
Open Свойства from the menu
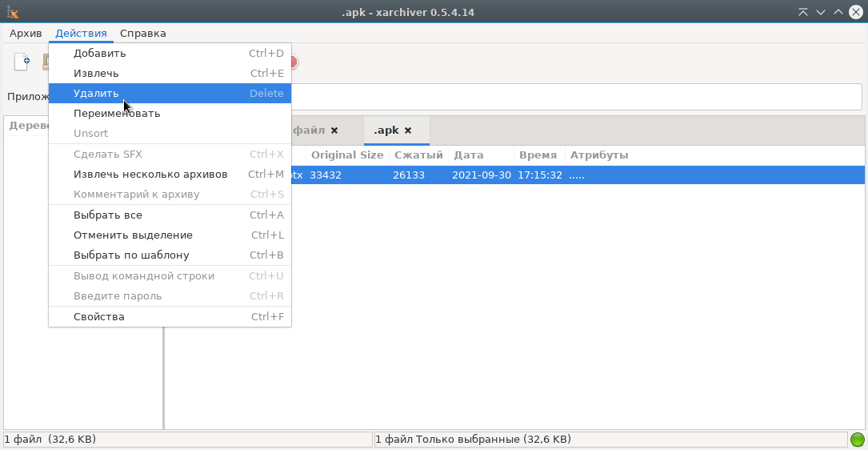pos(99,317)
